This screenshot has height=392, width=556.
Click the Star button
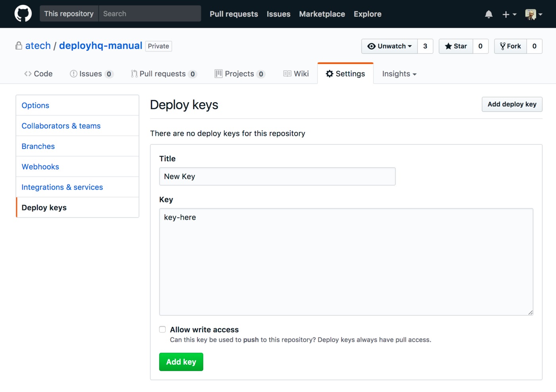pyautogui.click(x=456, y=46)
